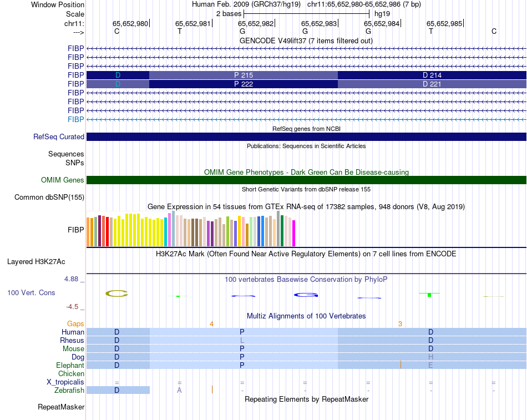The width and height of the screenshot is (527, 420).
Task: Open Multiz Alignments of 100 Vertebrates title
Action: click(306, 316)
